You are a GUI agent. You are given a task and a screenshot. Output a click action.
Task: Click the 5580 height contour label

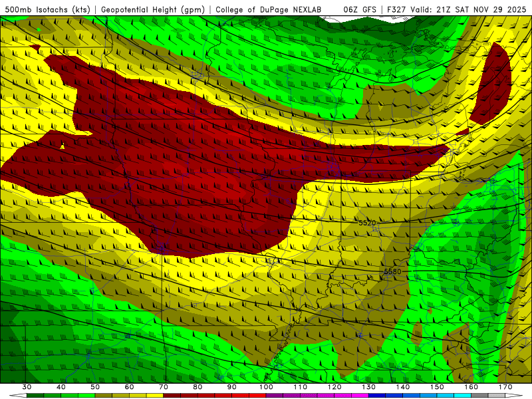point(392,271)
